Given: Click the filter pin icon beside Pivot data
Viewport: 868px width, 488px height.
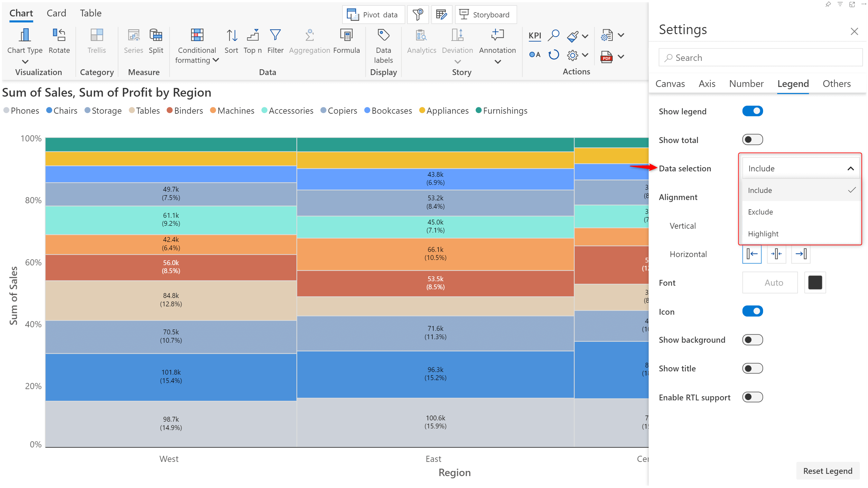Looking at the screenshot, I should [x=418, y=14].
